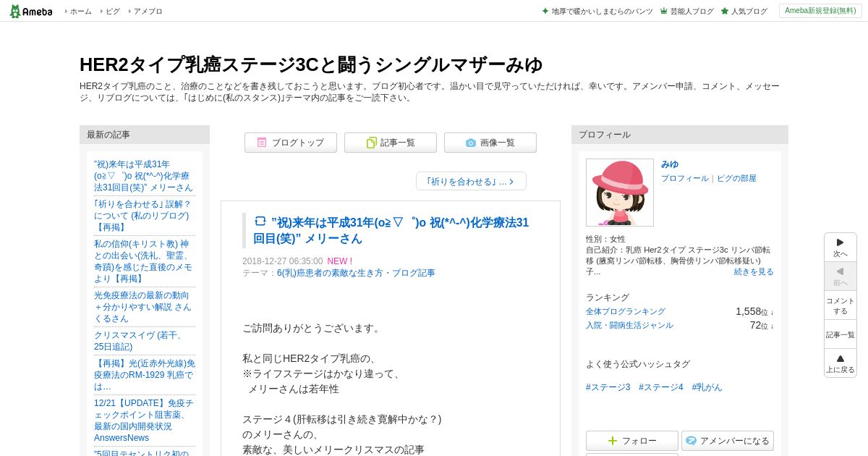Open みゆ profile name link
The height and width of the screenshot is (456, 868).
tap(670, 164)
